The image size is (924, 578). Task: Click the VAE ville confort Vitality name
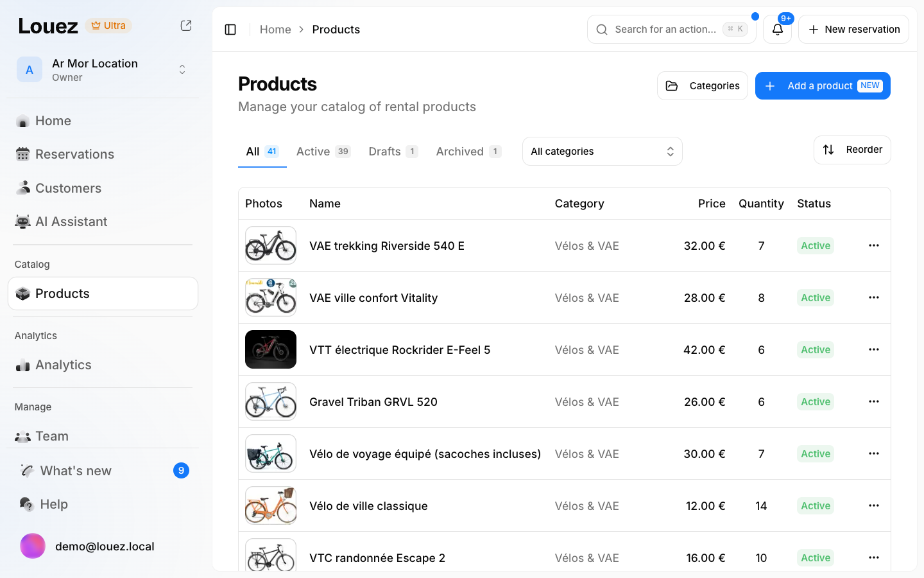tap(373, 298)
